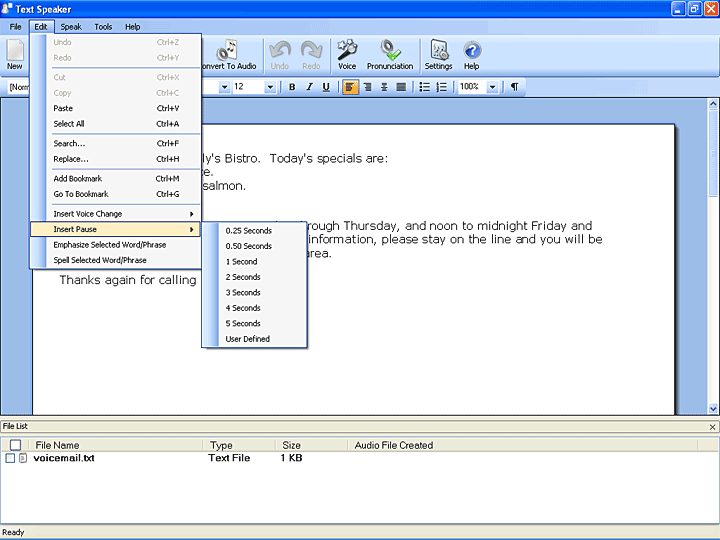
Task: Insert a 4 Seconds pause
Action: 255,308
